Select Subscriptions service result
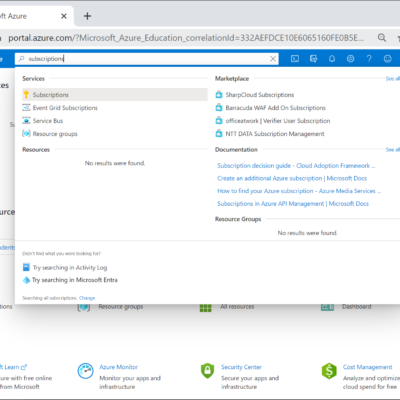 tap(115, 95)
